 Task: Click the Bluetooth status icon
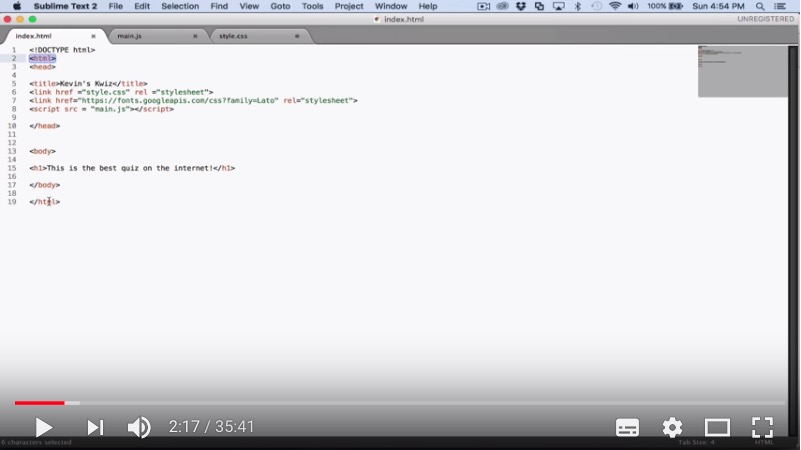tap(577, 6)
